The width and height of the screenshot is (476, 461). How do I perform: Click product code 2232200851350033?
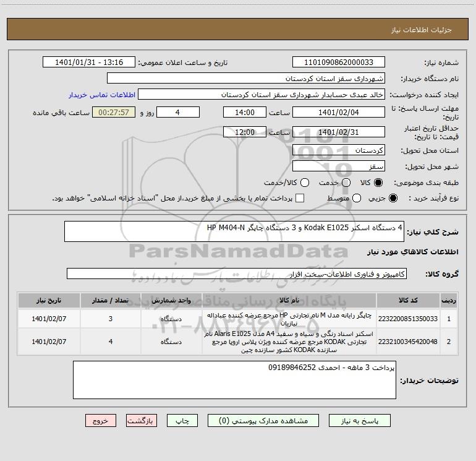[408, 319]
